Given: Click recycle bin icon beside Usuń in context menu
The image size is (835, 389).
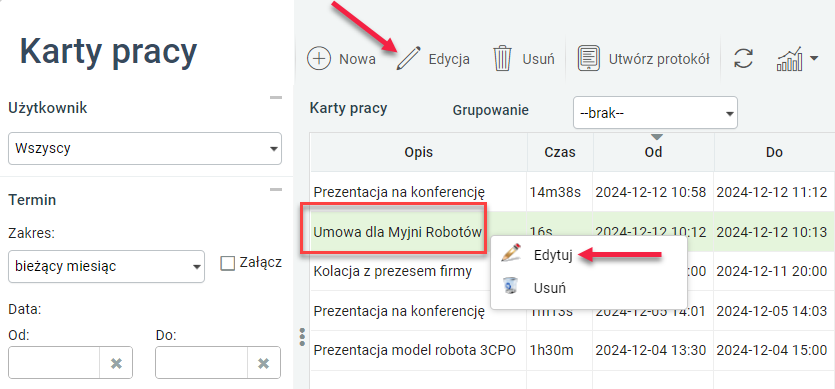Looking at the screenshot, I should (x=510, y=286).
